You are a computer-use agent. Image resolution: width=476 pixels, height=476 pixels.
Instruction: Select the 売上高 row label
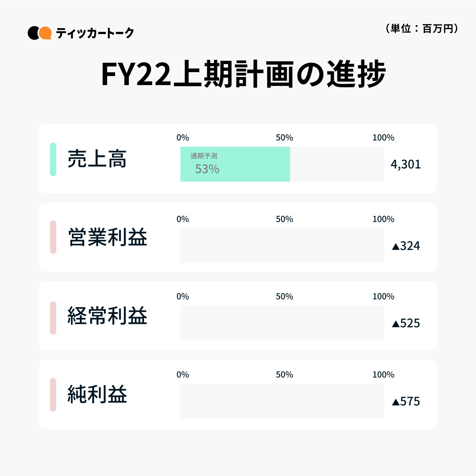point(97,159)
